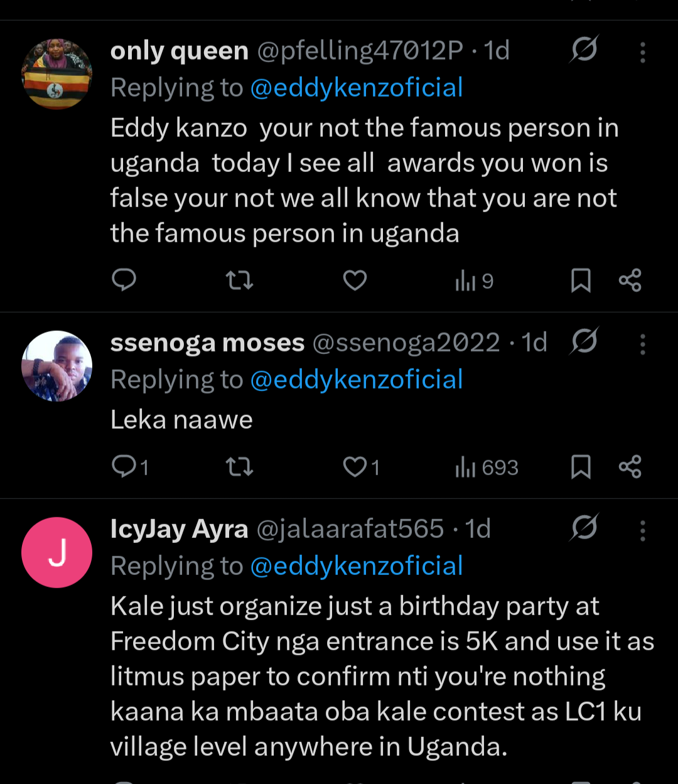Open more options for IcyJay Ayra's tweet
This screenshot has height=784, width=678.
click(x=642, y=530)
